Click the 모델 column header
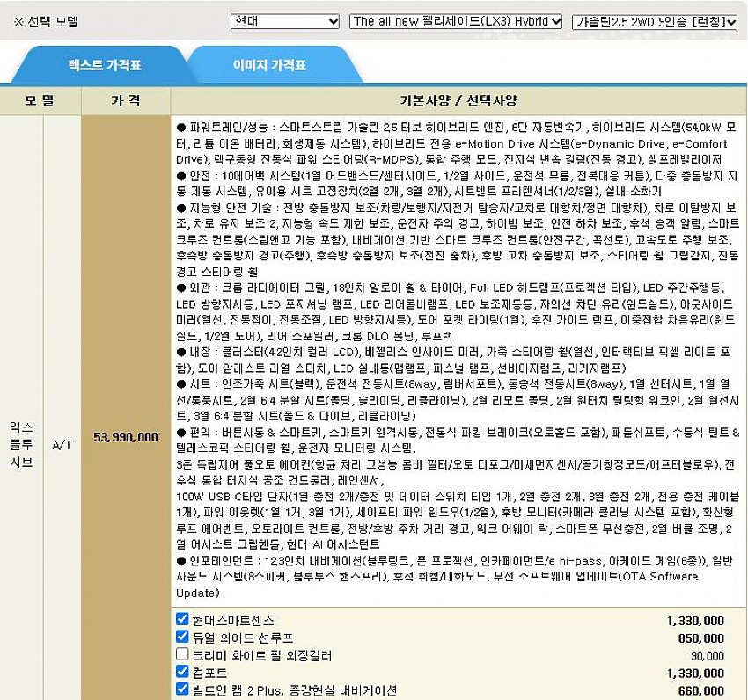The width and height of the screenshot is (748, 700). pyautogui.click(x=40, y=99)
